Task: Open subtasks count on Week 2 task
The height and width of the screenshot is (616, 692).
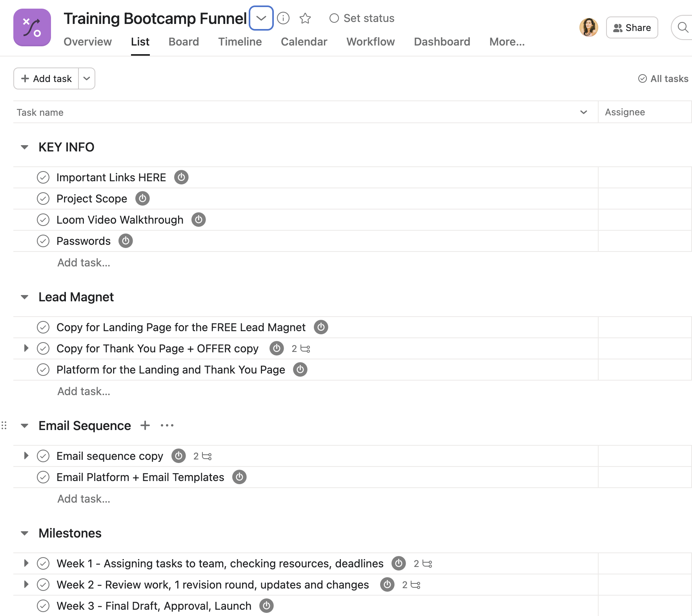Action: click(411, 585)
